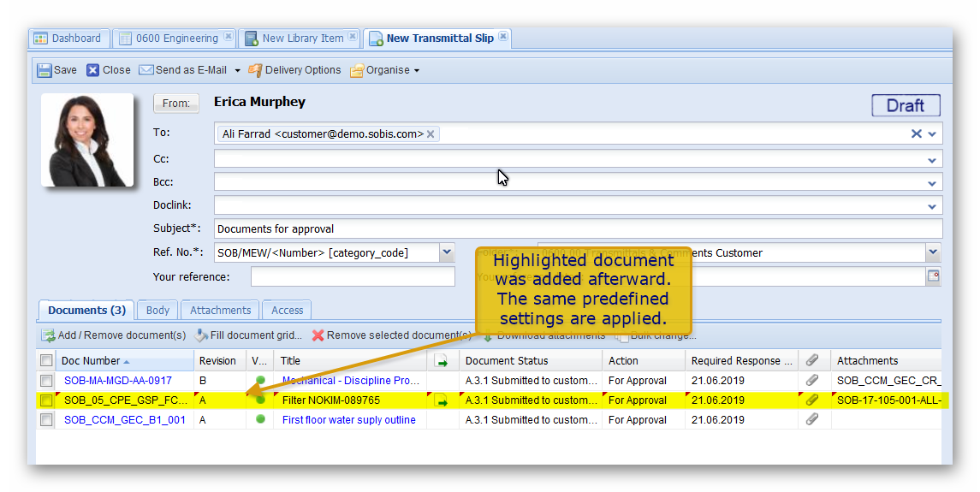
Task: Expand the Organise menu
Action: click(x=384, y=70)
